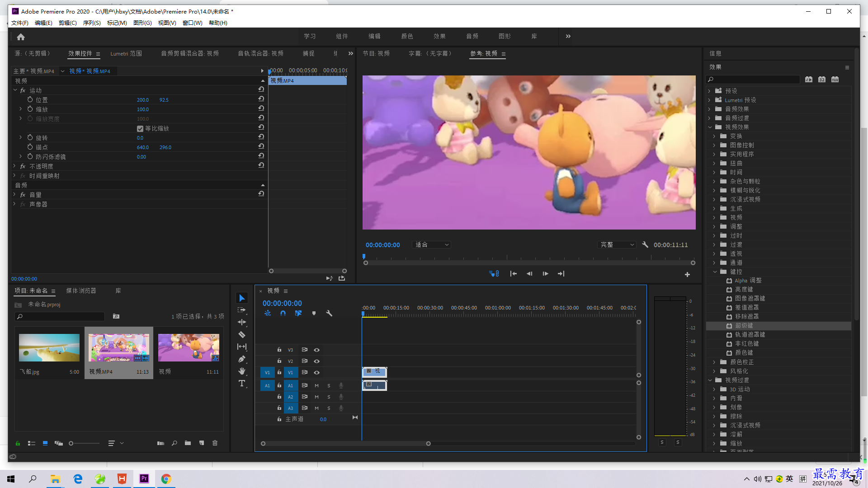Expand the color correction folder

pyautogui.click(x=715, y=362)
